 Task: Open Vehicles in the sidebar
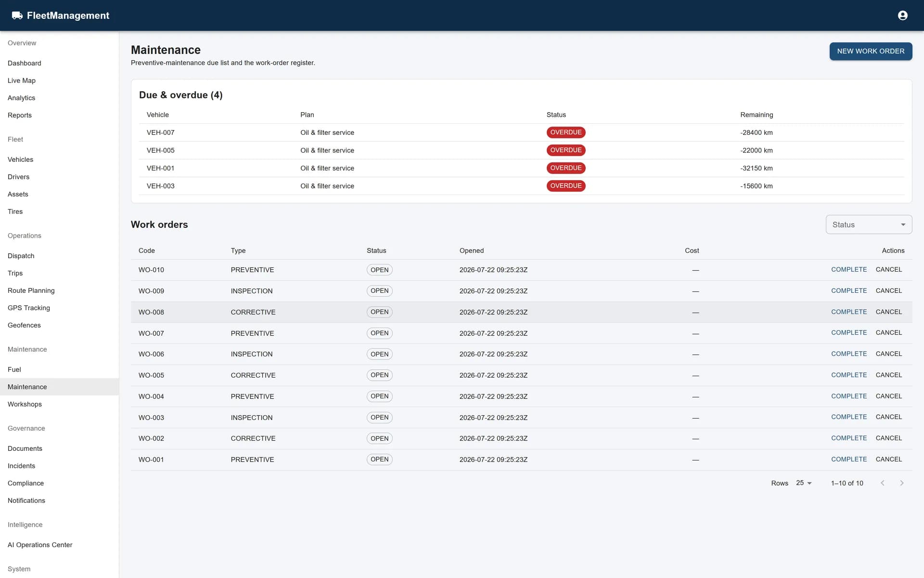[x=59, y=159]
